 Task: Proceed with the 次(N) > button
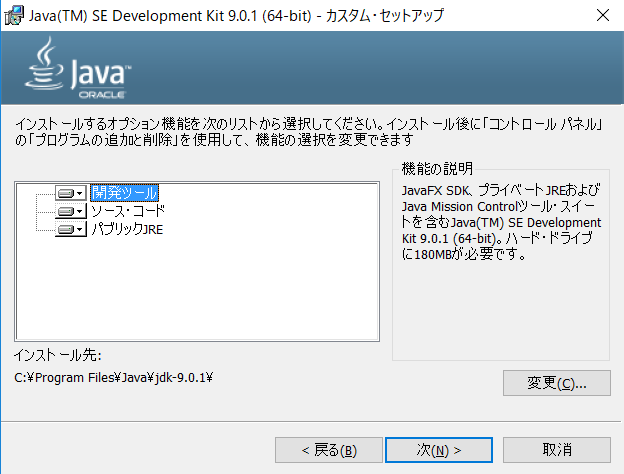(x=439, y=450)
